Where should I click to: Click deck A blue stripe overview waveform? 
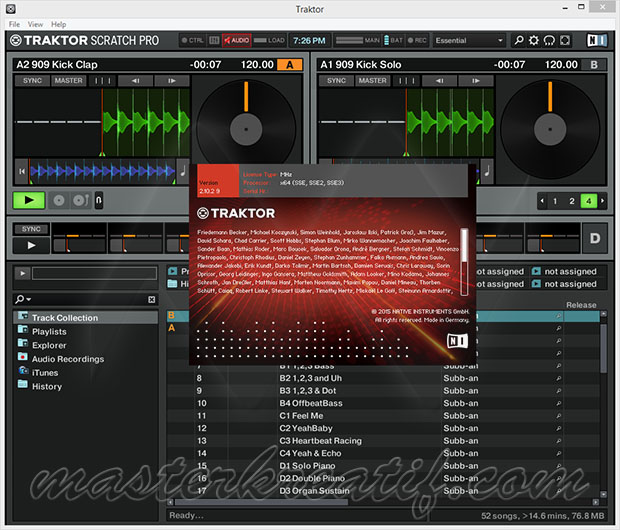point(102,171)
